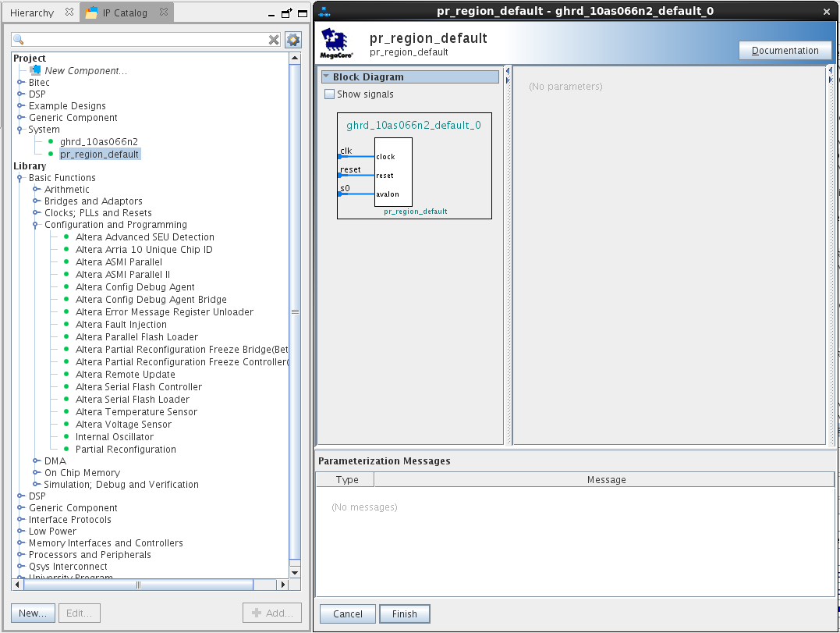Screen dimensions: 840x633
Task: Click the MegaCore logo icon
Action: pos(336,44)
